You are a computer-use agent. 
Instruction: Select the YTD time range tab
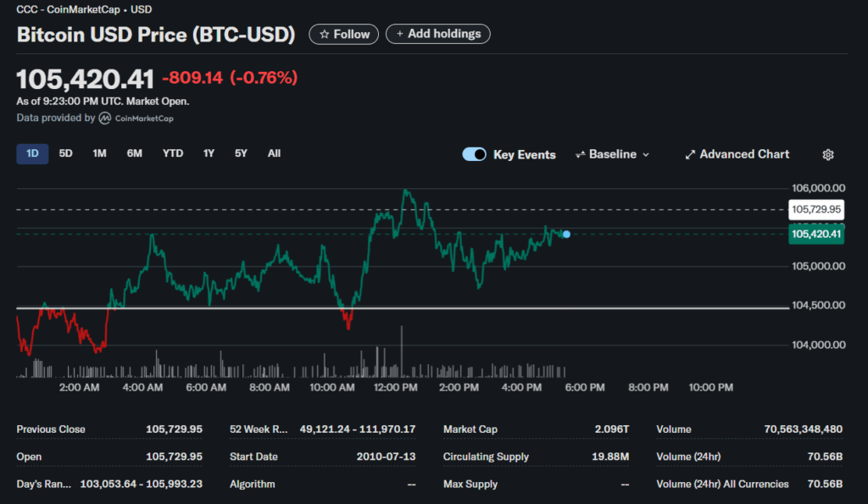tap(173, 154)
